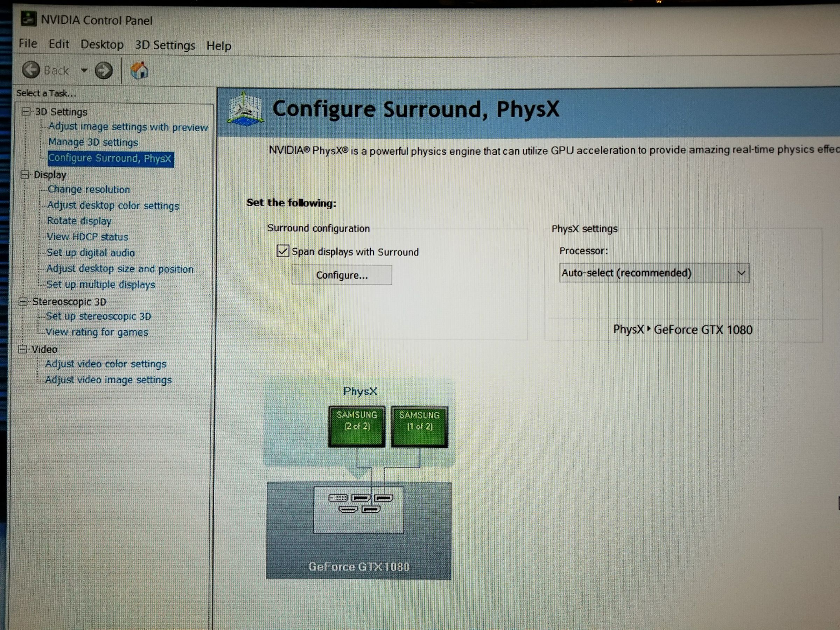Screen dimensions: 840x630
Task: Open the PhysX Processor dropdown
Action: point(654,273)
